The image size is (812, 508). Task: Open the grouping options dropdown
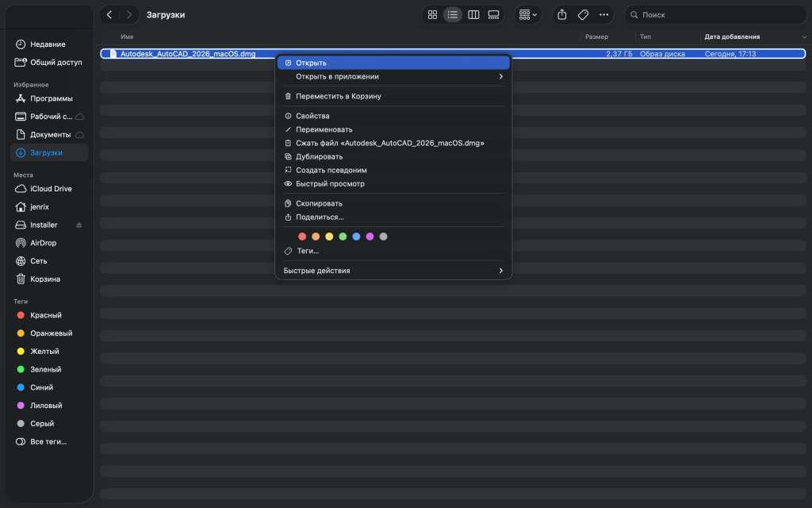[x=527, y=14]
